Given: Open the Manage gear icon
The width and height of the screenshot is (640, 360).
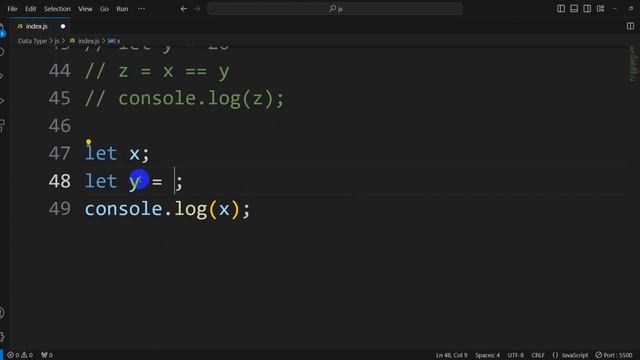Looking at the screenshot, I should tap(2, 337).
